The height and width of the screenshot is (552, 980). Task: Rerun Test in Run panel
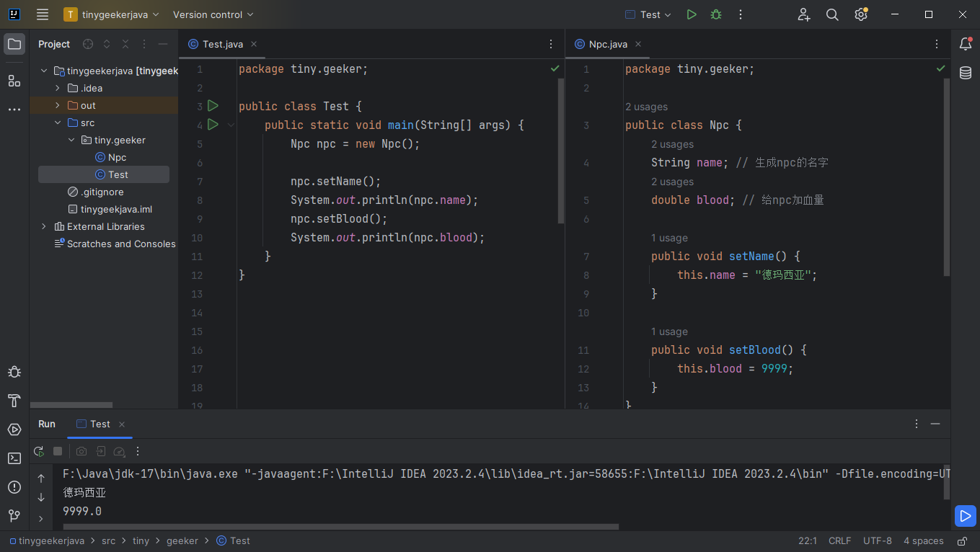click(x=39, y=451)
